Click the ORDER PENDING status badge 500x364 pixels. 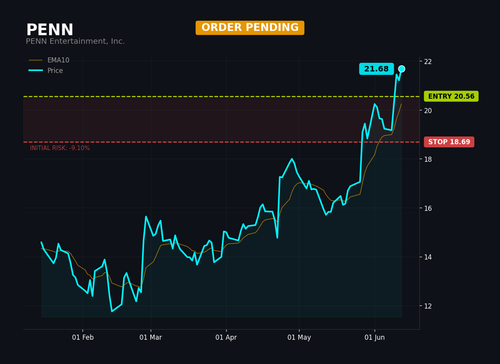250,27
